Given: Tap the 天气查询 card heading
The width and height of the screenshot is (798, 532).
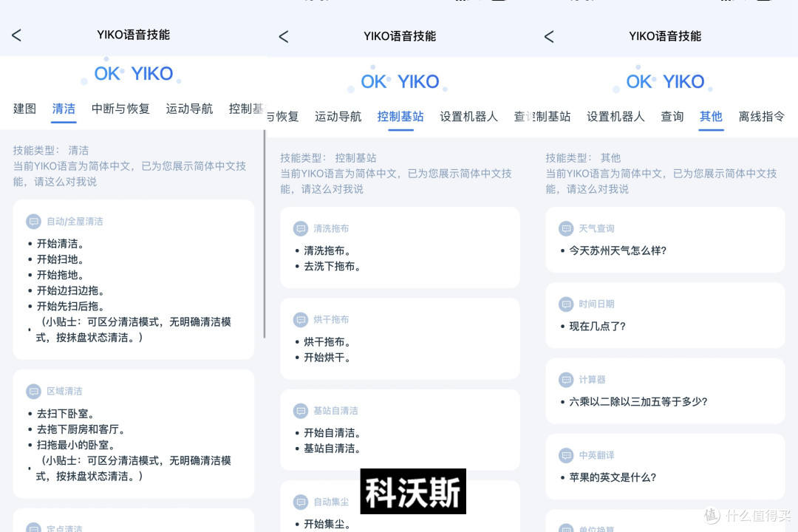Looking at the screenshot, I should point(596,228).
